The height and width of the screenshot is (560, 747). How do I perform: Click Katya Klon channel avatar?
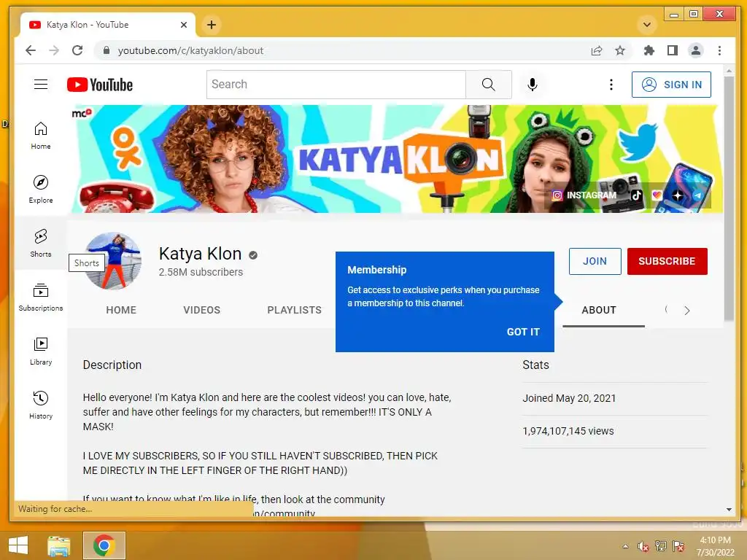113,261
